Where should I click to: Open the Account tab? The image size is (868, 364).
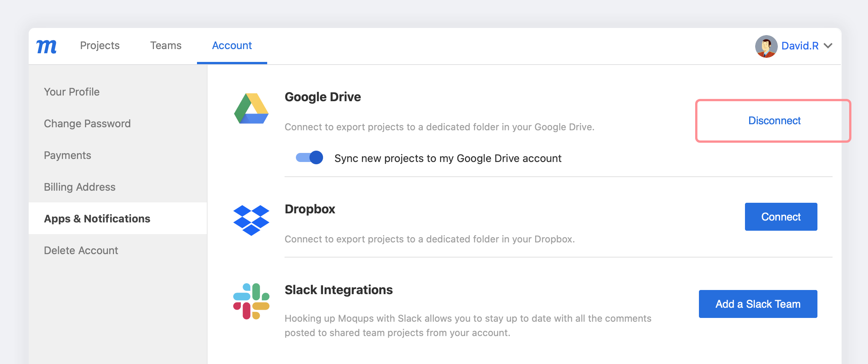coord(232,45)
